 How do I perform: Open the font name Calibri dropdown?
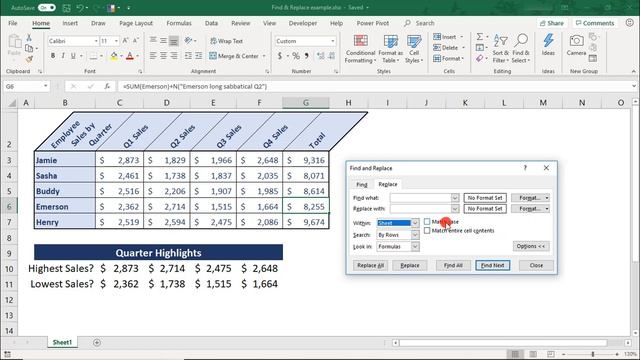[96, 41]
